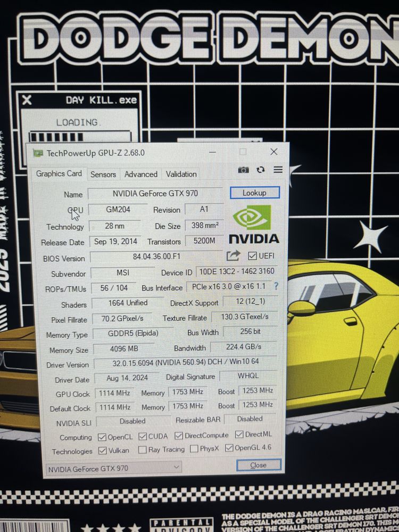The image size is (399, 532).
Task: Switch to the Sensors tab
Action: (103, 174)
